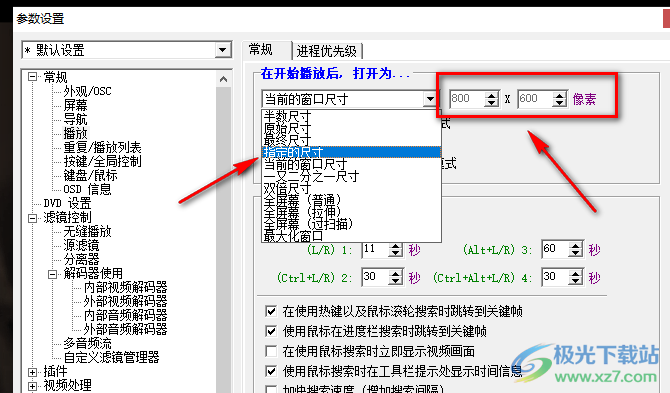Select 按键/全局控制 in settings tree
Viewport: 670px width, 393px height.
[102, 161]
